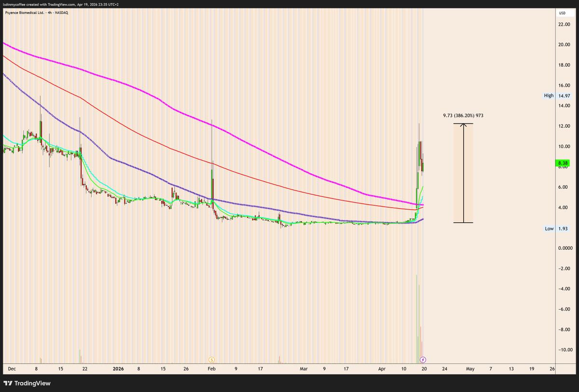Click the orange S split marker near Feb
This screenshot has width=579, height=392.
click(211, 360)
